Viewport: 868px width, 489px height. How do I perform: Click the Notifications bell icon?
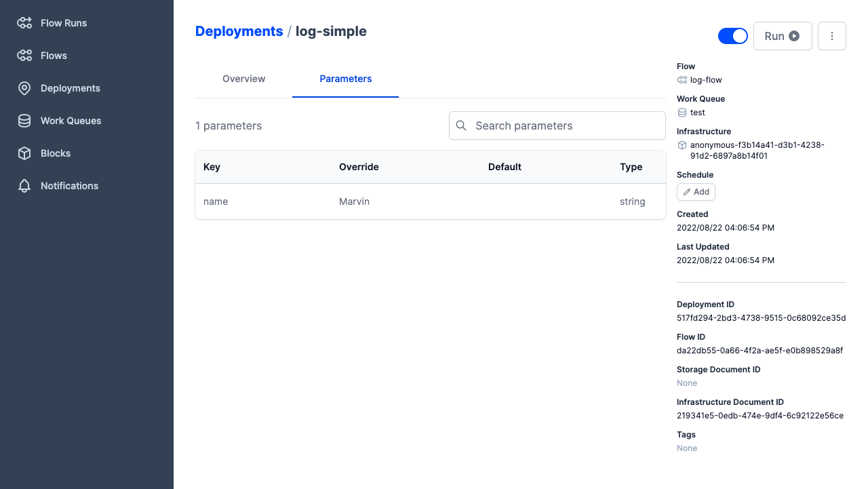(x=24, y=186)
